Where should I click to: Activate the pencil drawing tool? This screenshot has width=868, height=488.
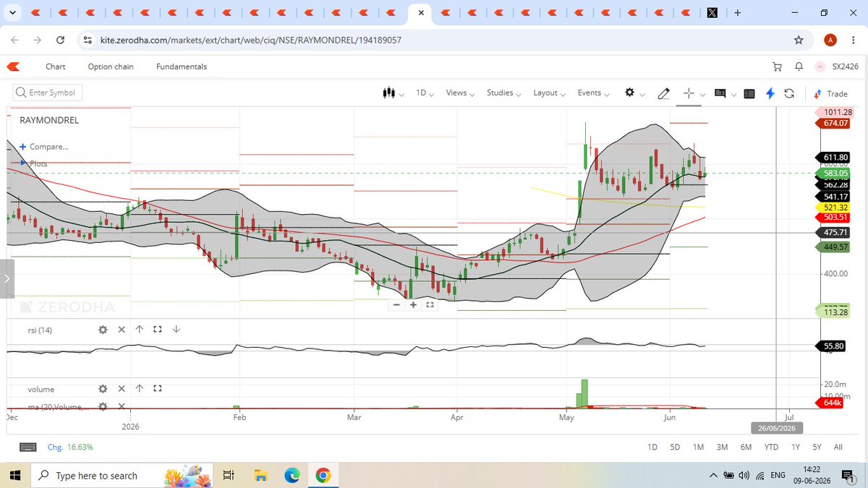click(x=663, y=93)
